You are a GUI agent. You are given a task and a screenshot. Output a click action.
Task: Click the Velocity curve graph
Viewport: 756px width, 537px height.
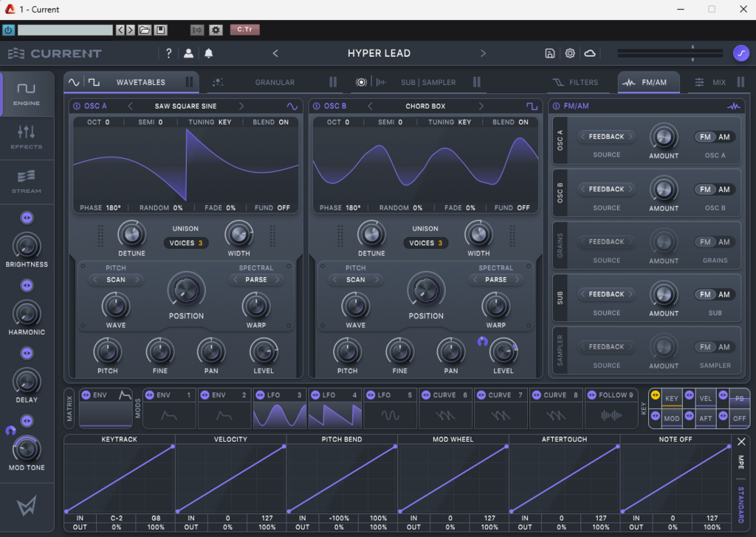click(x=230, y=479)
